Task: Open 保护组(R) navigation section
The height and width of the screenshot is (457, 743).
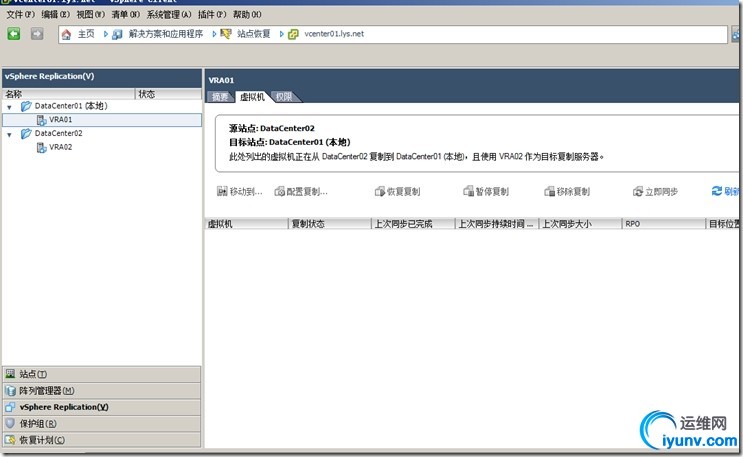Action: [101, 423]
